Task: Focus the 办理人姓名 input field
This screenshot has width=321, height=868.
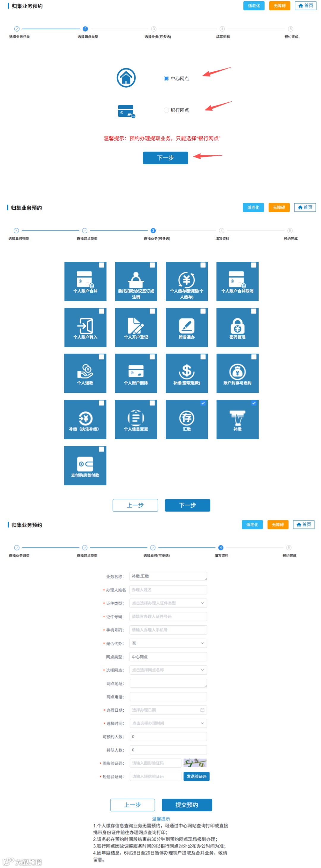Action: (168, 590)
